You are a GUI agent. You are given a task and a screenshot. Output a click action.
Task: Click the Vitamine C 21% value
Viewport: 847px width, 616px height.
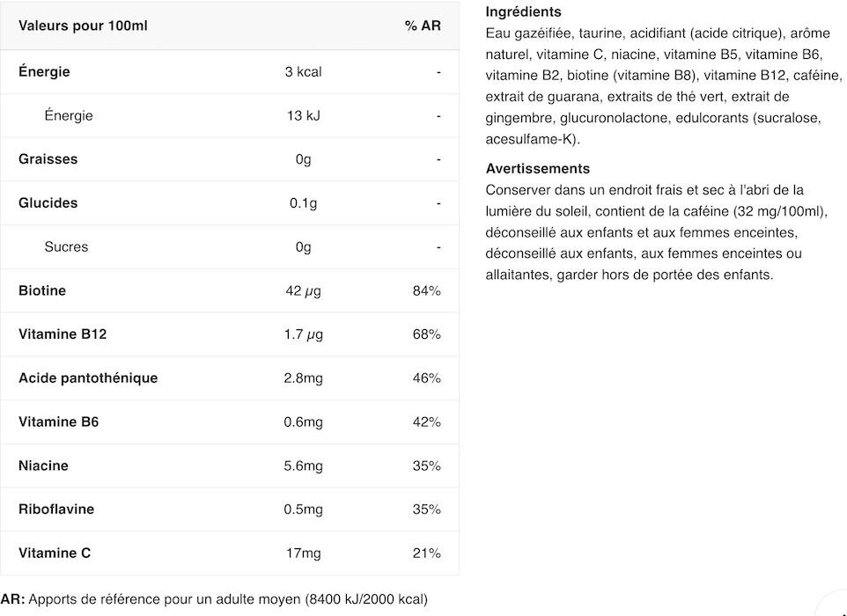pos(426,553)
